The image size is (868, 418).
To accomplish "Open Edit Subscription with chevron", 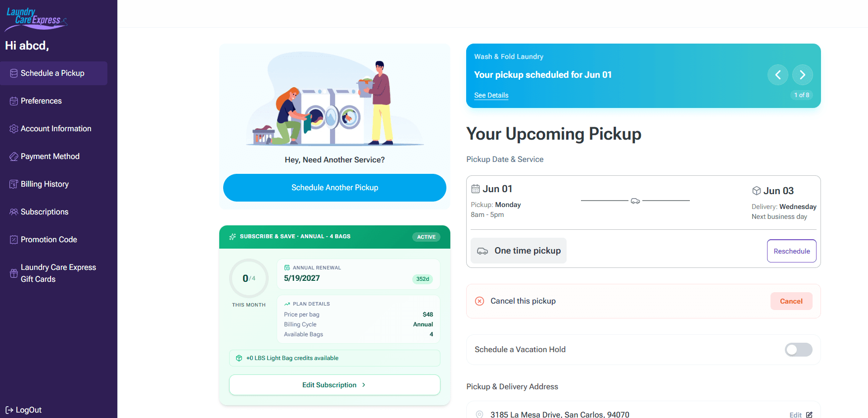I will pos(335,385).
